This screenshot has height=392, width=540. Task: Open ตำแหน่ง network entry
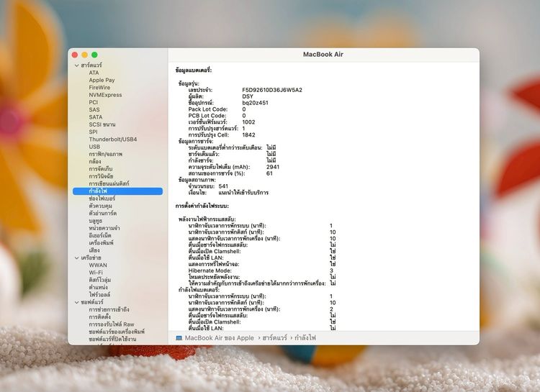[98, 288]
